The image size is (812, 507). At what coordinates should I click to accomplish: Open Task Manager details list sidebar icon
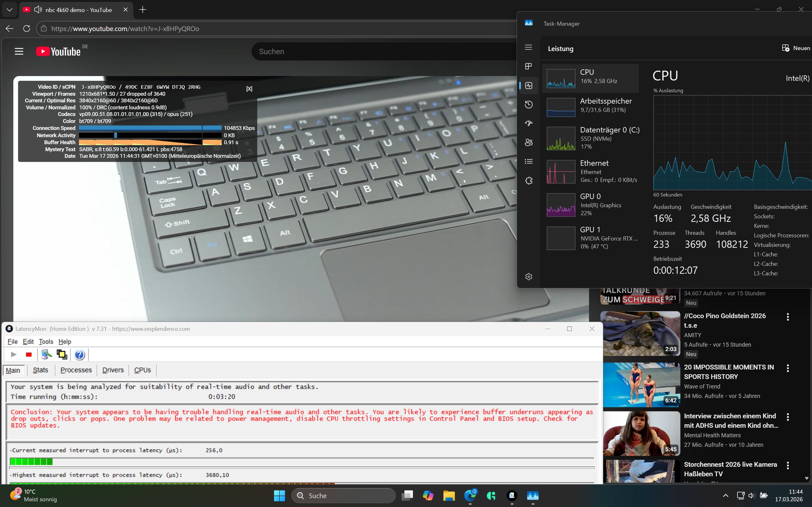[x=528, y=162]
